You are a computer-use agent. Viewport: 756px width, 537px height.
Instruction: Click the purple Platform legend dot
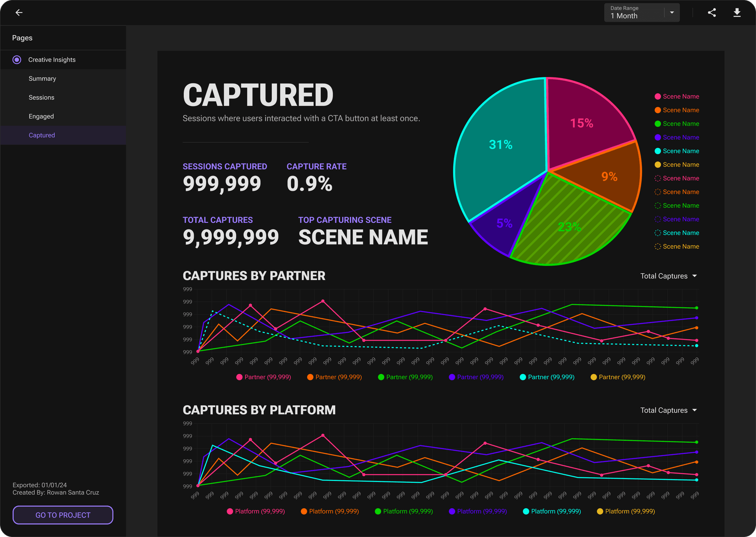tap(452, 511)
